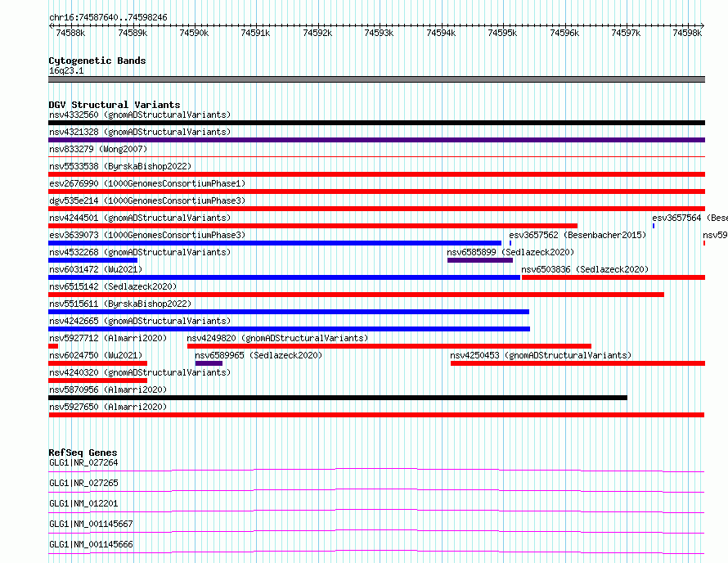Open nsv6515142 (Sedlazeck2020) label

pos(113,286)
